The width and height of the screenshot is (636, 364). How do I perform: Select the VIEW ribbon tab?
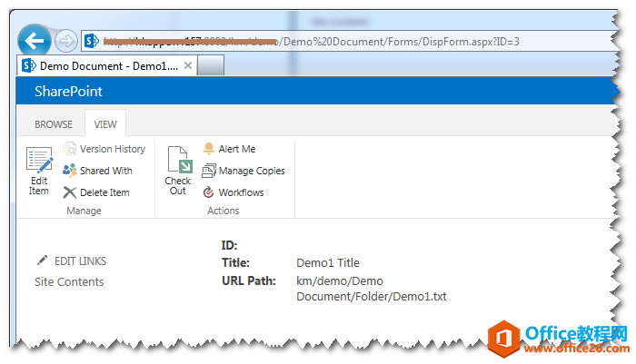point(105,124)
